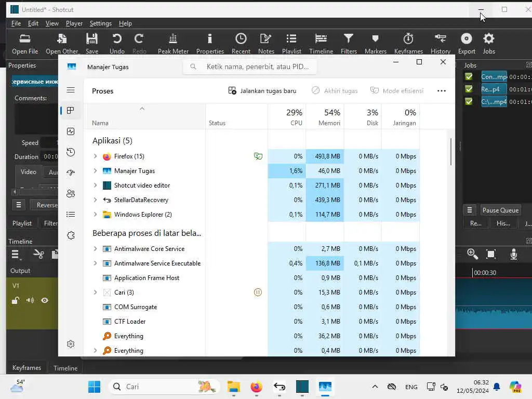Click Task Manager vertical scrollbar thumb
This screenshot has width=532, height=399.
click(x=451, y=152)
